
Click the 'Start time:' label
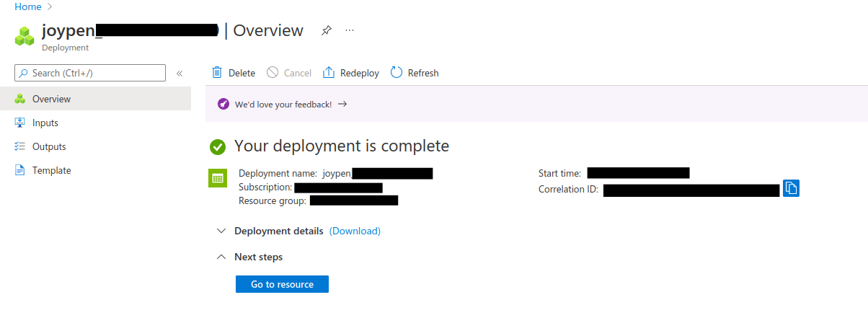click(x=559, y=173)
